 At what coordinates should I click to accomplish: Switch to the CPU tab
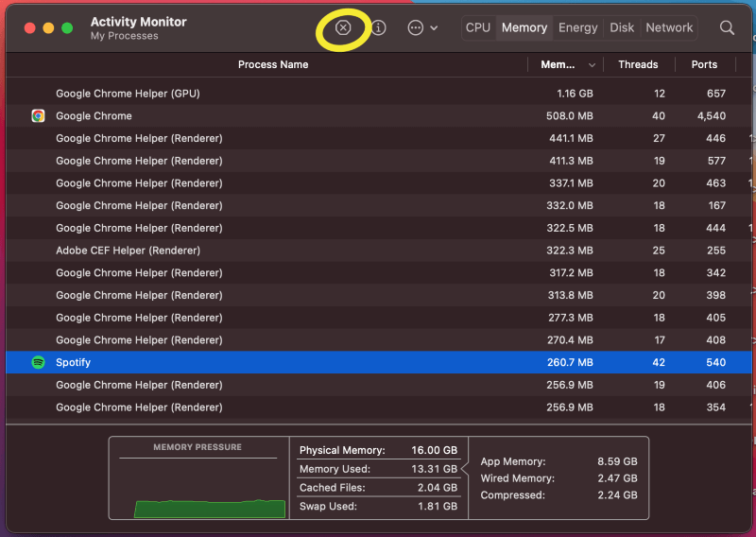click(478, 28)
